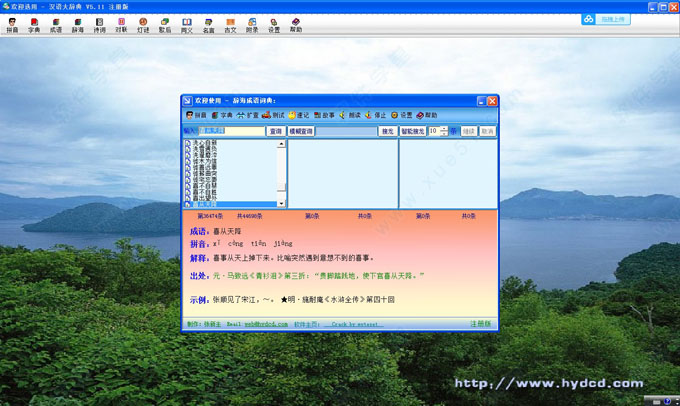Click idiom list scrollbar down arrow
The height and width of the screenshot is (406, 680).
tap(281, 203)
